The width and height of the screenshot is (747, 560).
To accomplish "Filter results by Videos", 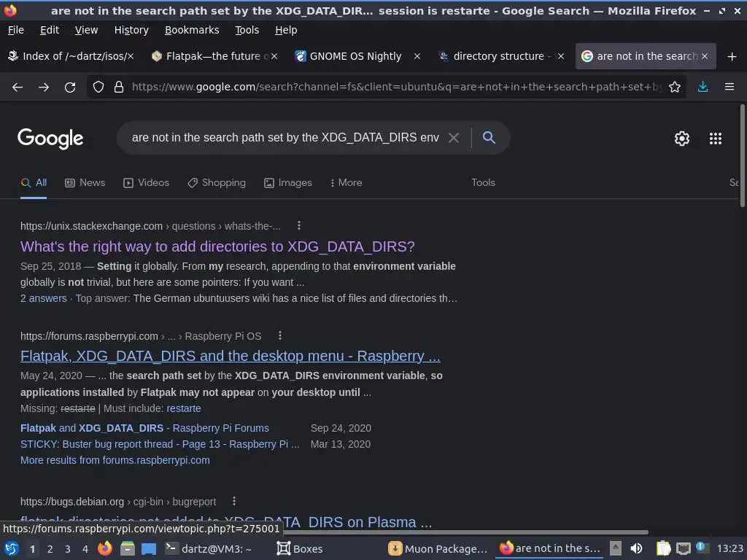I will pyautogui.click(x=146, y=183).
